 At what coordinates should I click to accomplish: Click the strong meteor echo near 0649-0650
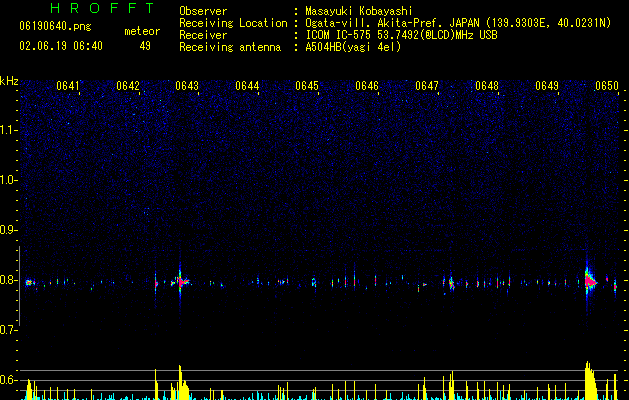click(590, 282)
